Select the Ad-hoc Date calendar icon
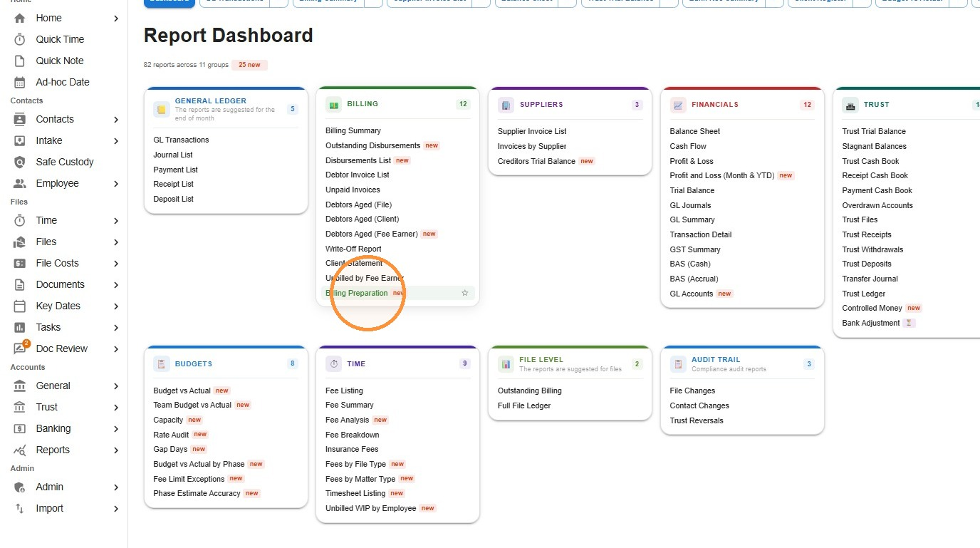 (x=20, y=82)
